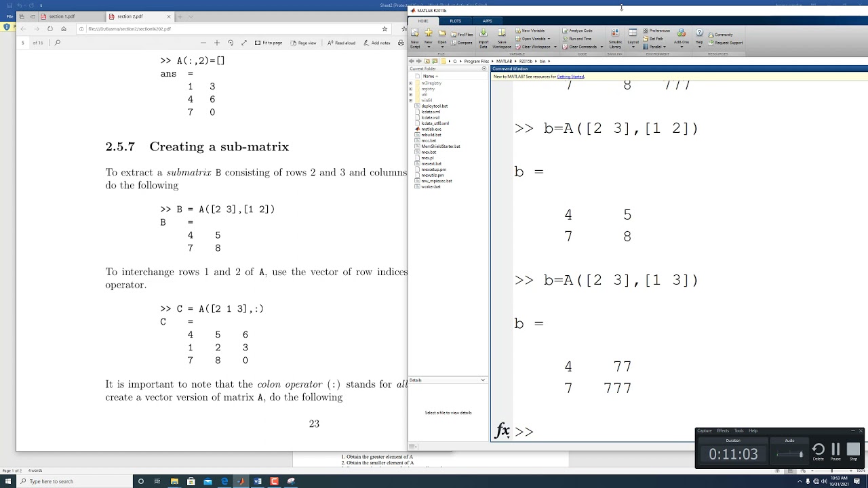Click Fit to page in PDF toolbar
The height and width of the screenshot is (488, 868).
click(x=269, y=43)
